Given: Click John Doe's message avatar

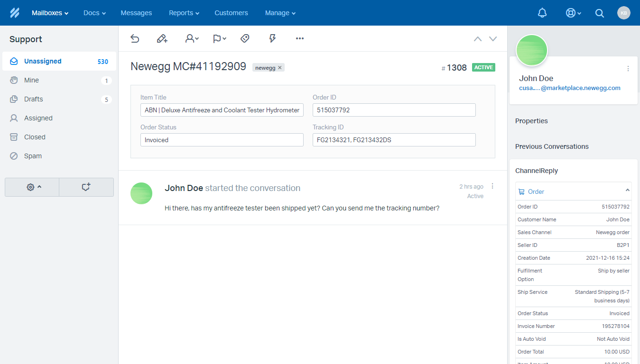Looking at the screenshot, I should point(141,193).
